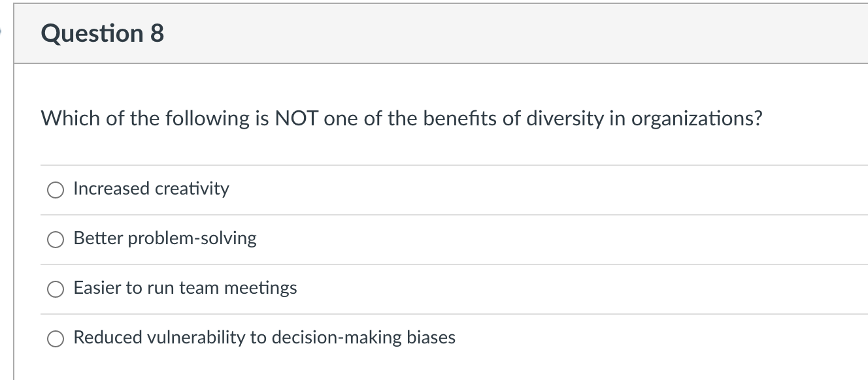The height and width of the screenshot is (380, 868).
Task: Click the Increased creativity answer label
Action: (151, 189)
